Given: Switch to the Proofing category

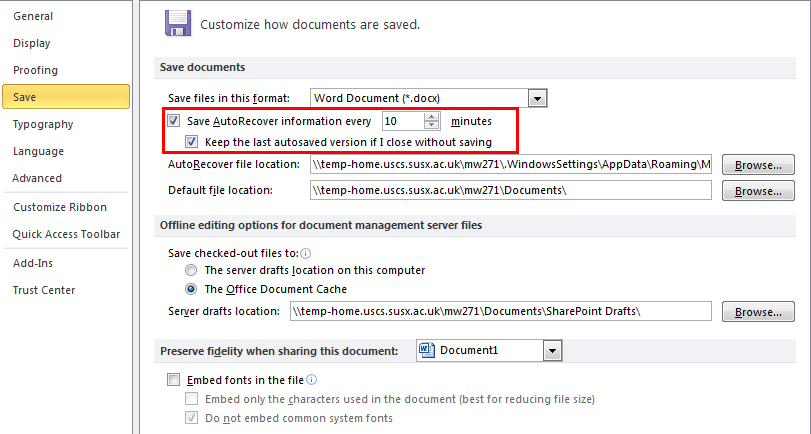Looking at the screenshot, I should tap(35, 70).
